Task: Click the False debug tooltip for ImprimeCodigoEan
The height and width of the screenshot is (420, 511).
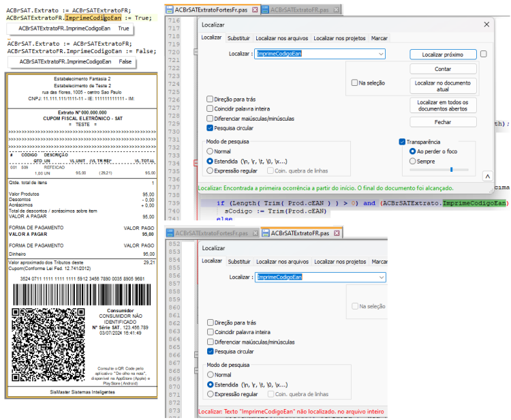Action: 72,61
